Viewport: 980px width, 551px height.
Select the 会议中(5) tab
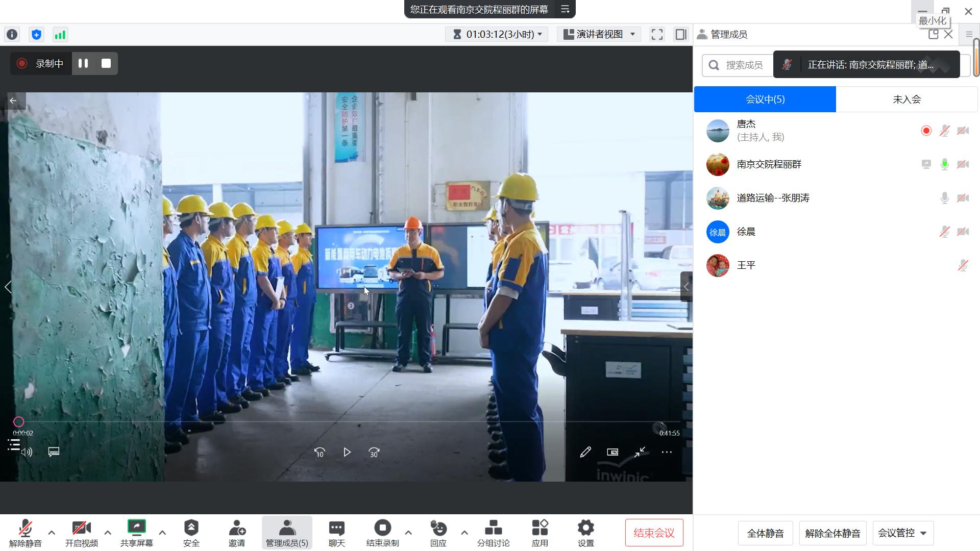pos(765,99)
